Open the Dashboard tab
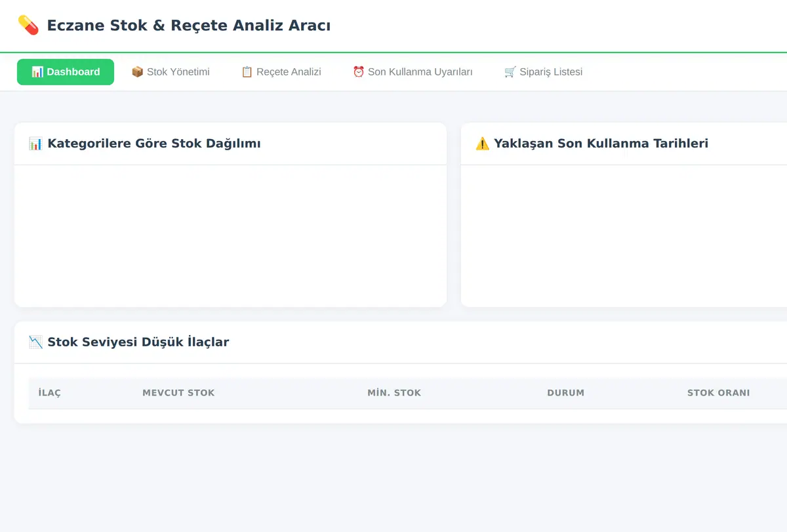This screenshot has height=532, width=787. click(x=66, y=72)
